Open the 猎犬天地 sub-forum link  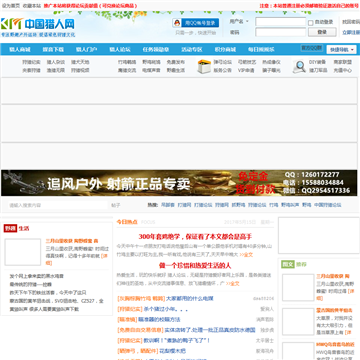[x=80, y=62]
